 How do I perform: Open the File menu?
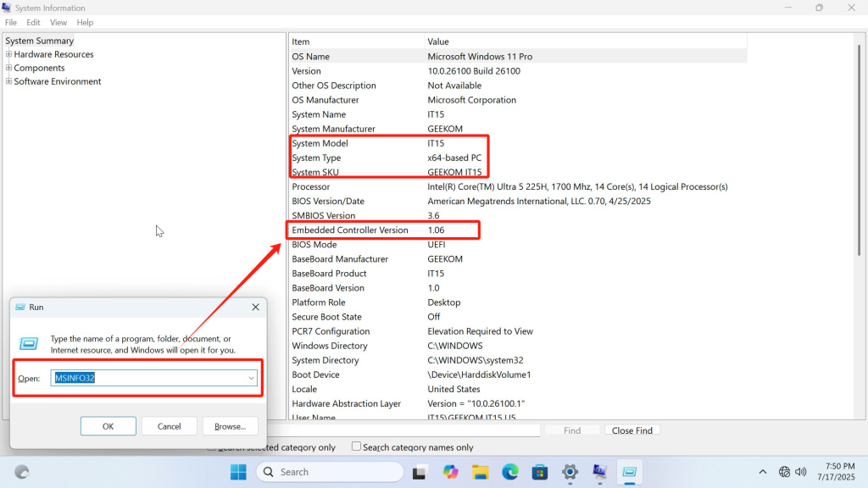[x=11, y=23]
